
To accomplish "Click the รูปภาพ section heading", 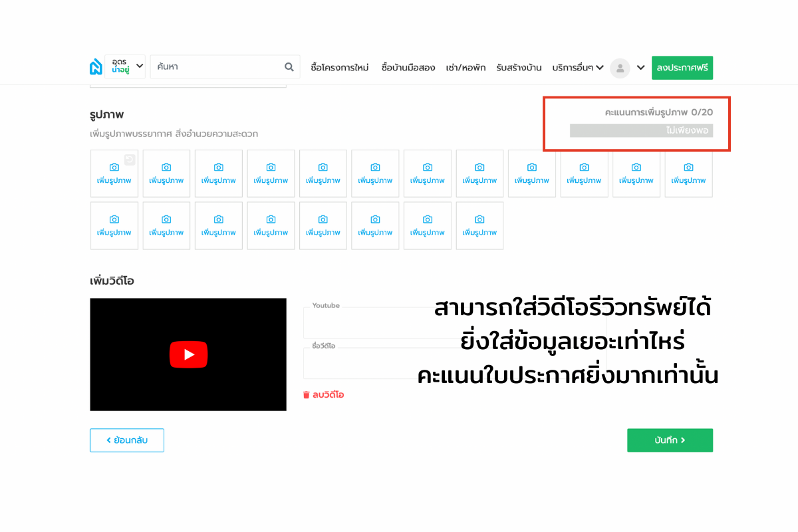I will (107, 115).
